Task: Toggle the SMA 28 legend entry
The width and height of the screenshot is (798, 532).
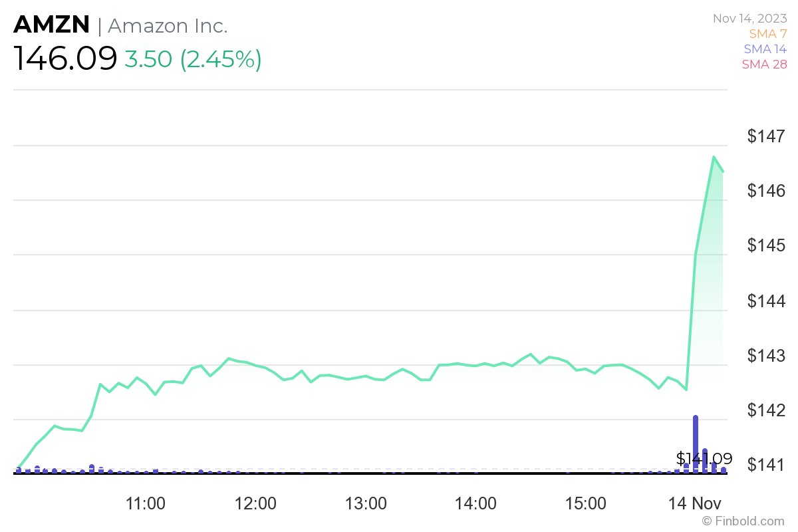Action: 764,64
